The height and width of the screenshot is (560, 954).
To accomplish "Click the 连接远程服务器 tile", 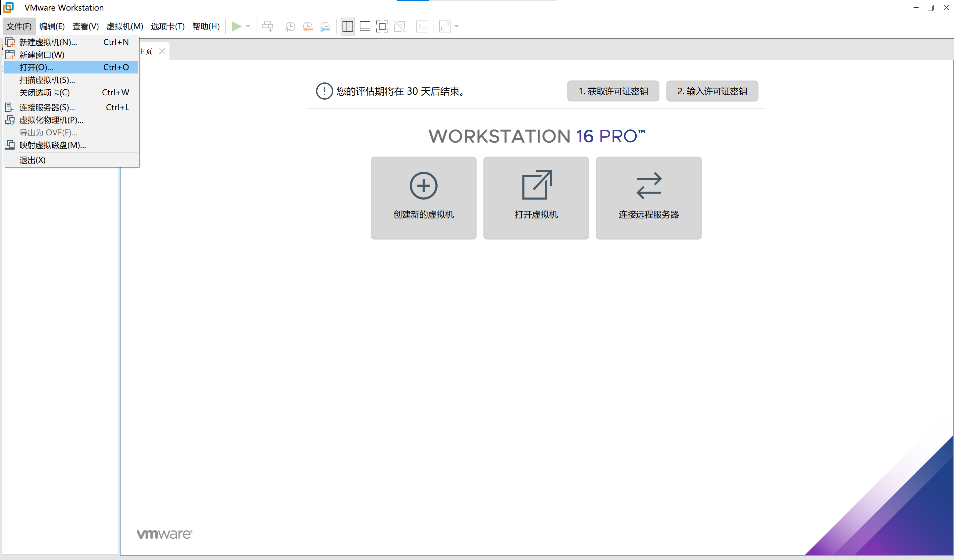I will (649, 198).
